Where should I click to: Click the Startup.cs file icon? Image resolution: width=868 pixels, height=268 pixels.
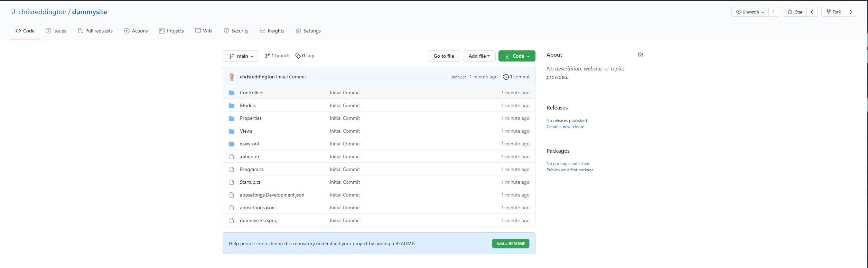pos(232,182)
